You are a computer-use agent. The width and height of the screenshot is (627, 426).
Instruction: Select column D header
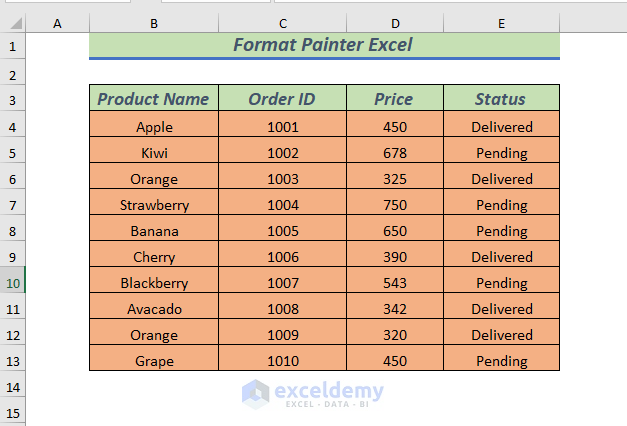pos(395,23)
